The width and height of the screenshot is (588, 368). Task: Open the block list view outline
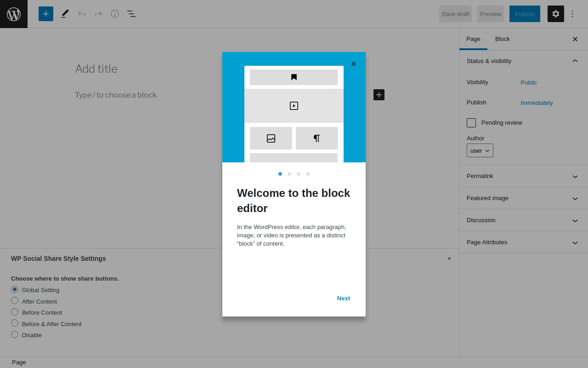tap(131, 14)
